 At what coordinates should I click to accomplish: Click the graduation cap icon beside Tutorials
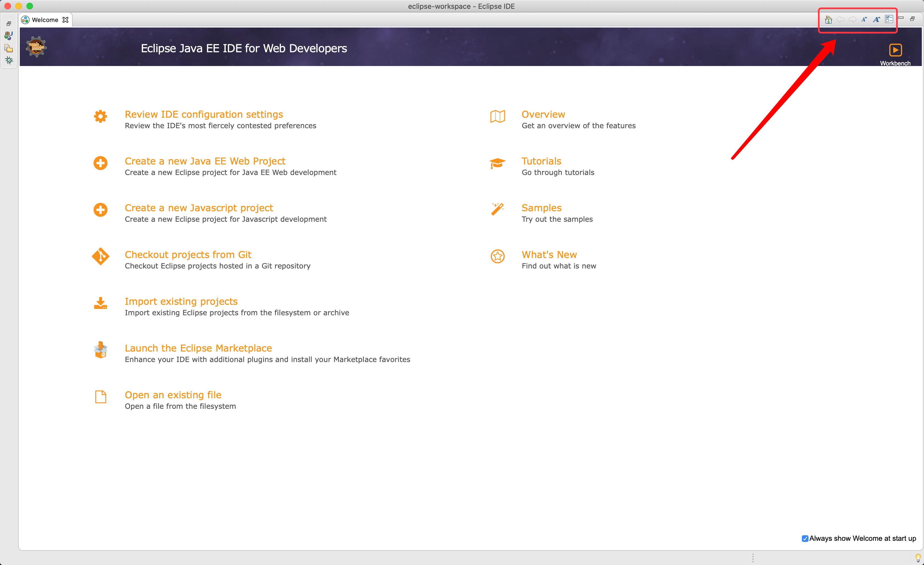coord(498,163)
